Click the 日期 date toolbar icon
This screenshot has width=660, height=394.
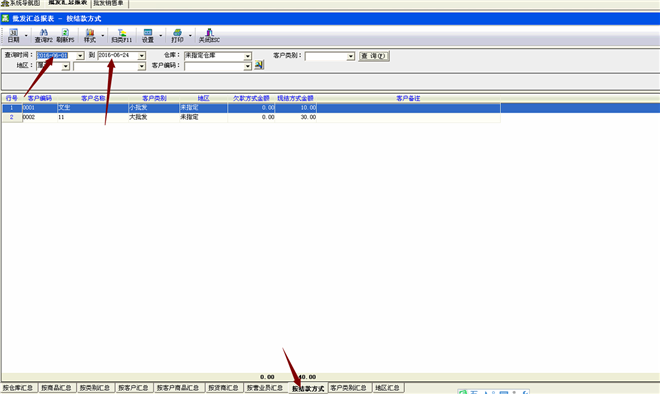pos(13,35)
